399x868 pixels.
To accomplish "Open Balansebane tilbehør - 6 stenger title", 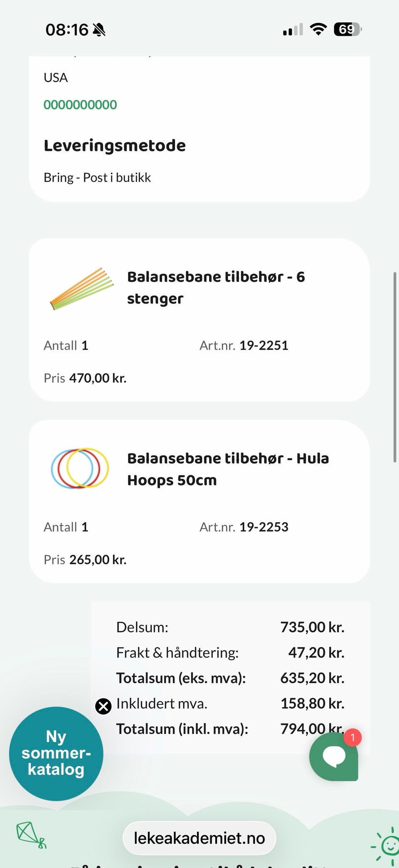I will (216, 288).
